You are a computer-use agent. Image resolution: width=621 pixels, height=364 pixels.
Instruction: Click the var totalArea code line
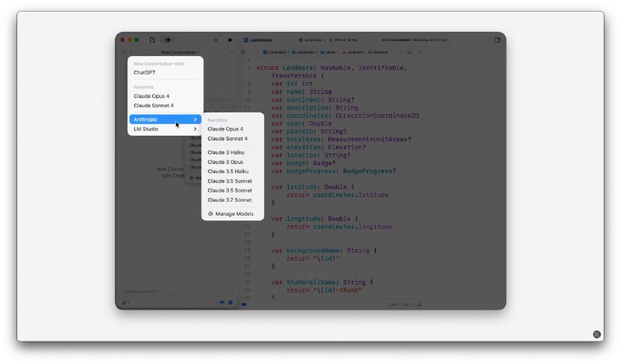point(342,140)
